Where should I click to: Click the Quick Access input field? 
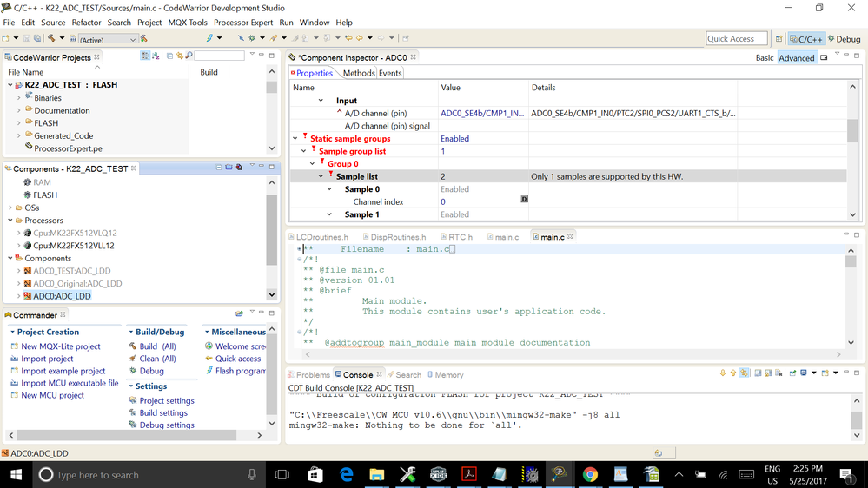(736, 38)
